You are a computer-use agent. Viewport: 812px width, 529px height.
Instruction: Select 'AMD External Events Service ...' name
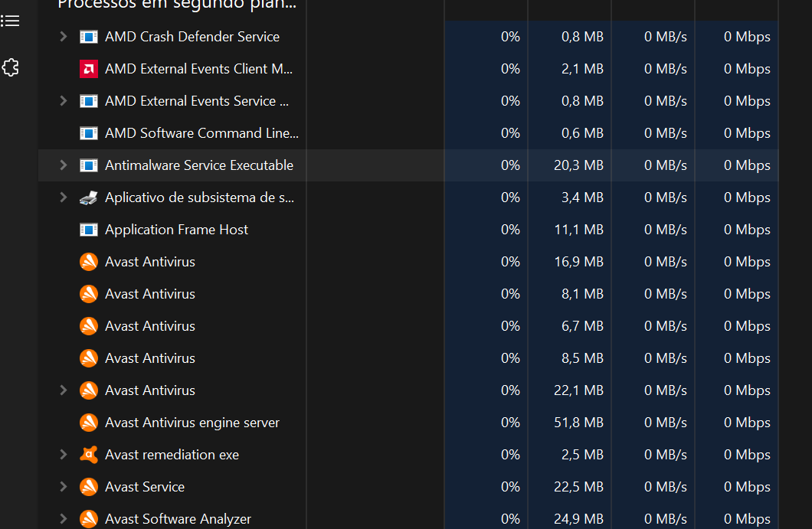197,101
